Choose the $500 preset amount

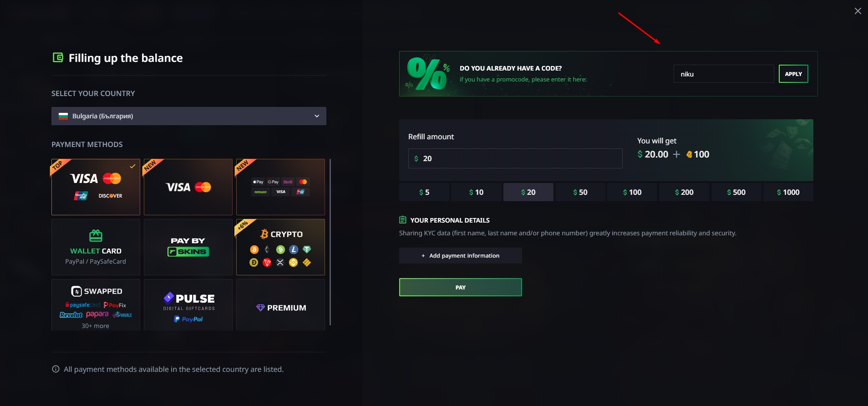point(736,192)
